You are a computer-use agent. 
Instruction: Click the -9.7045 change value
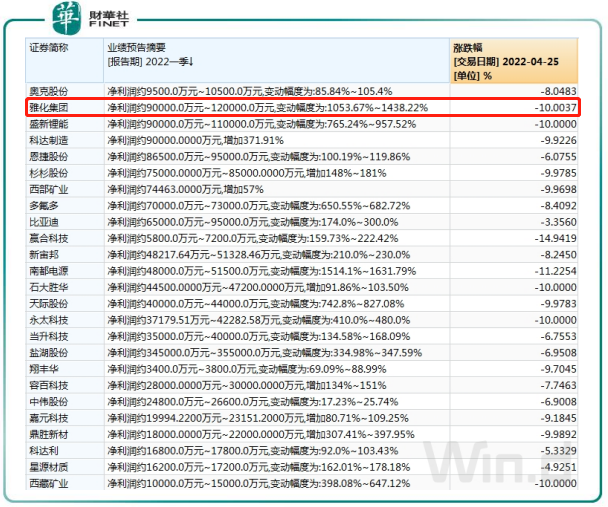tap(558, 369)
